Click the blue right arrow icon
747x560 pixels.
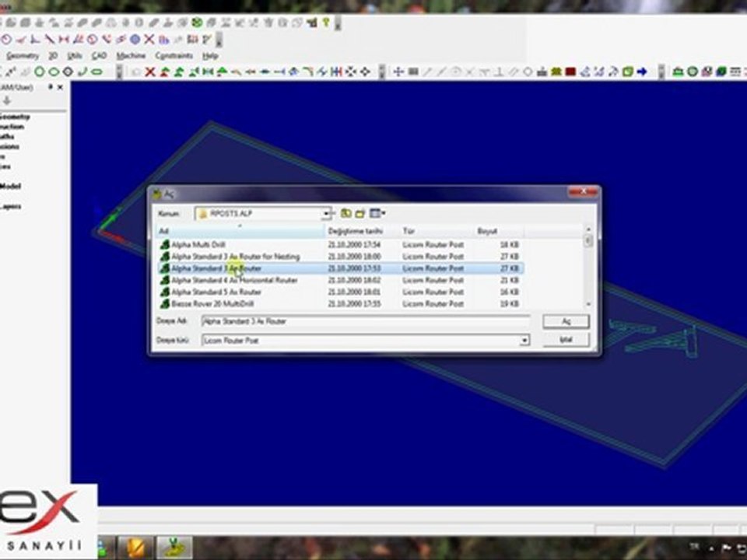pos(642,72)
